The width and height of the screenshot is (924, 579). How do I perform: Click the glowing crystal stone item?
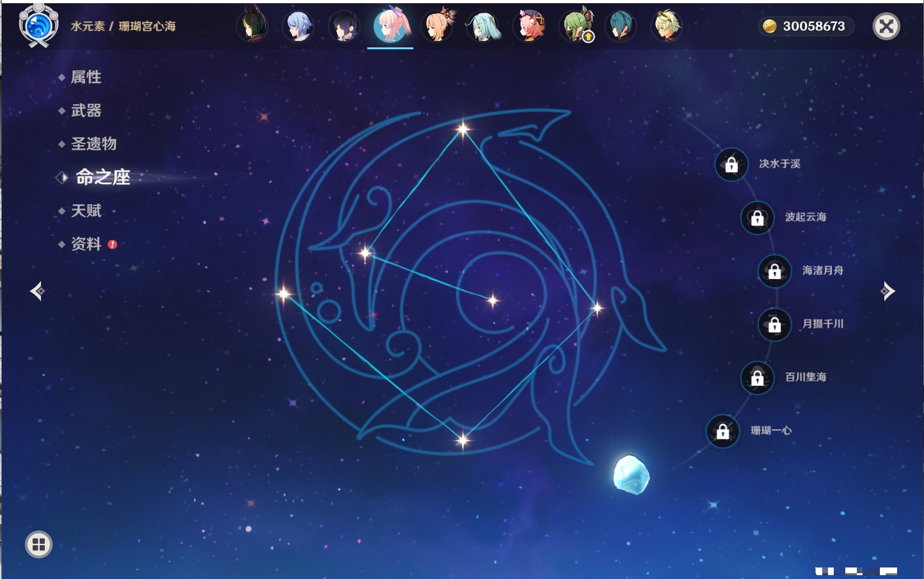coord(631,475)
